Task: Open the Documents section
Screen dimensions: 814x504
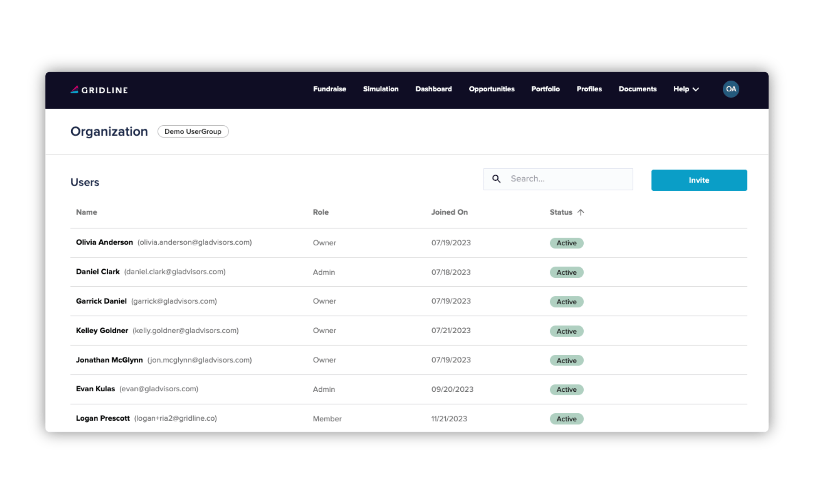Action: click(637, 89)
